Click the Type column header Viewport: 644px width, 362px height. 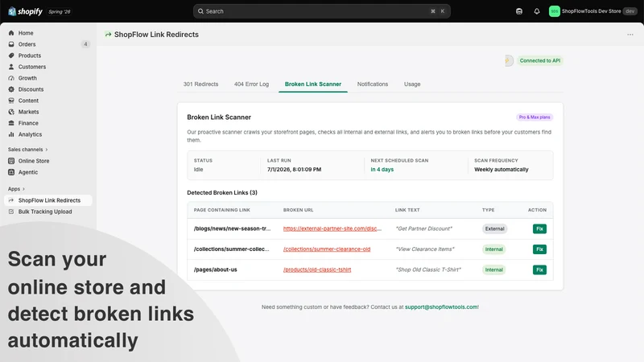pyautogui.click(x=488, y=210)
